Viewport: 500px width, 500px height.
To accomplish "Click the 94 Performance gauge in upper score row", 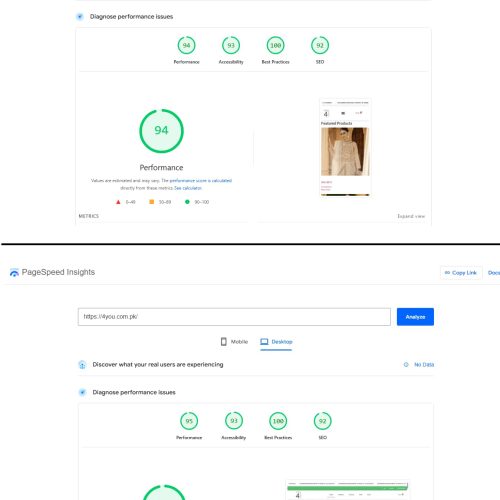I will [x=186, y=45].
